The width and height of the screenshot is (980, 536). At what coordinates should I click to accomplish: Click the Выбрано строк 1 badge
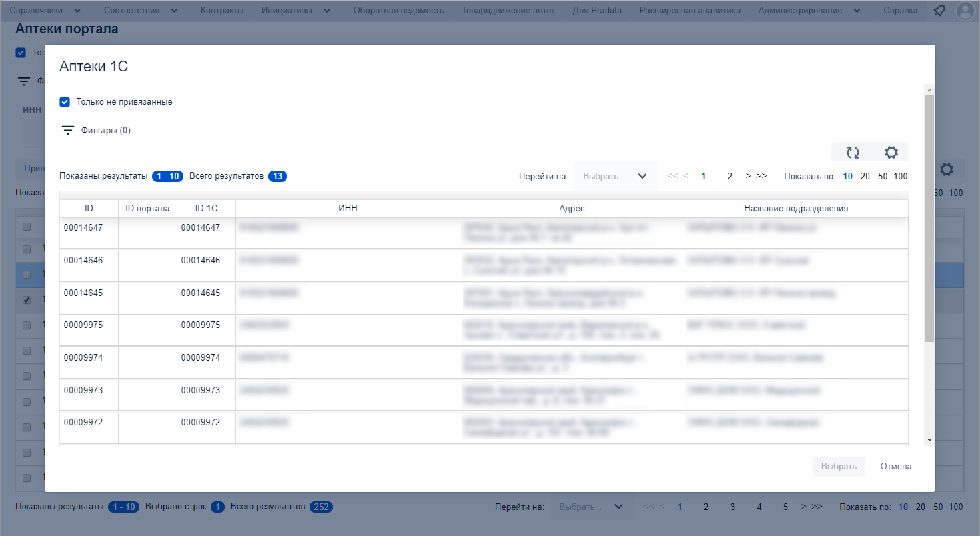[217, 507]
